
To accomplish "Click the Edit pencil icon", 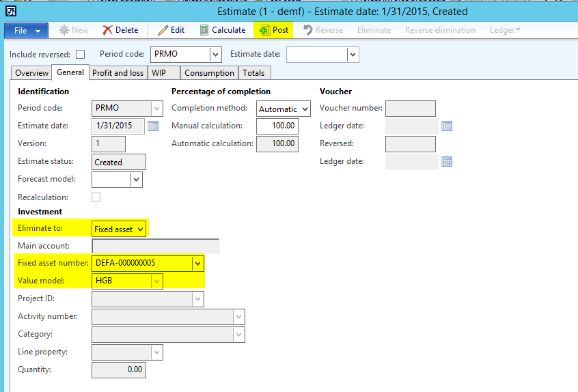I will (163, 30).
